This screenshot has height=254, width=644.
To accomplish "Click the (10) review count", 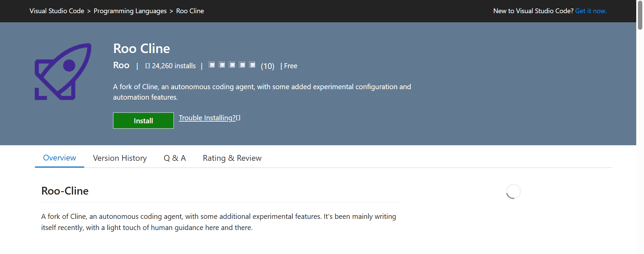I will (267, 66).
